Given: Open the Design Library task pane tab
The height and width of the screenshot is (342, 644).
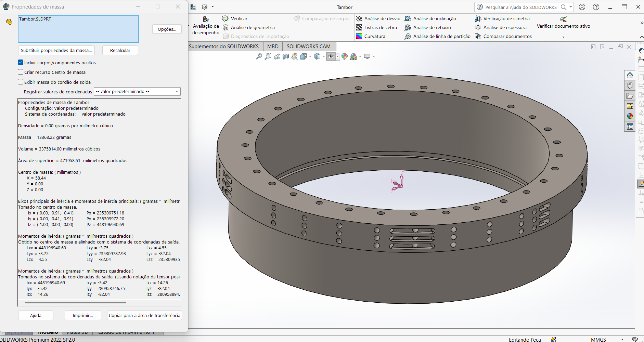Looking at the screenshot, I should [x=630, y=85].
